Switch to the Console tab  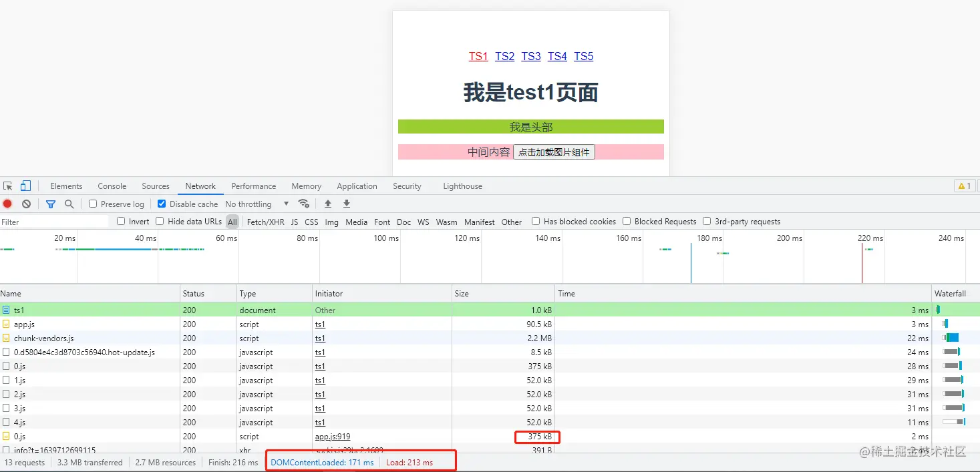point(112,186)
